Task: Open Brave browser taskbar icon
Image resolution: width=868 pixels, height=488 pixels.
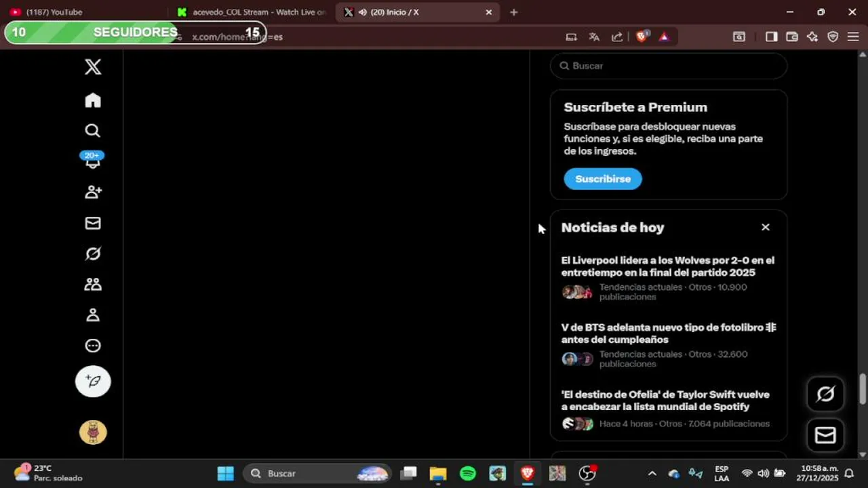Action: pos(528,473)
